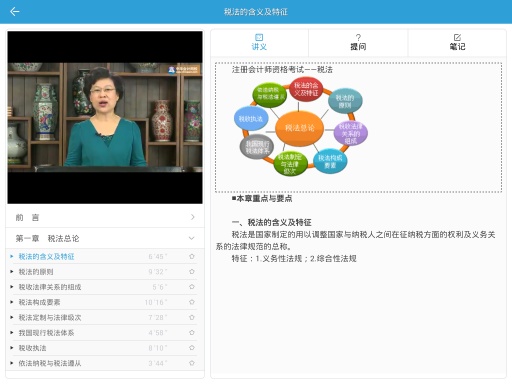Click the 讲义 book icon
The width and height of the screenshot is (512, 384).
pos(259,37)
